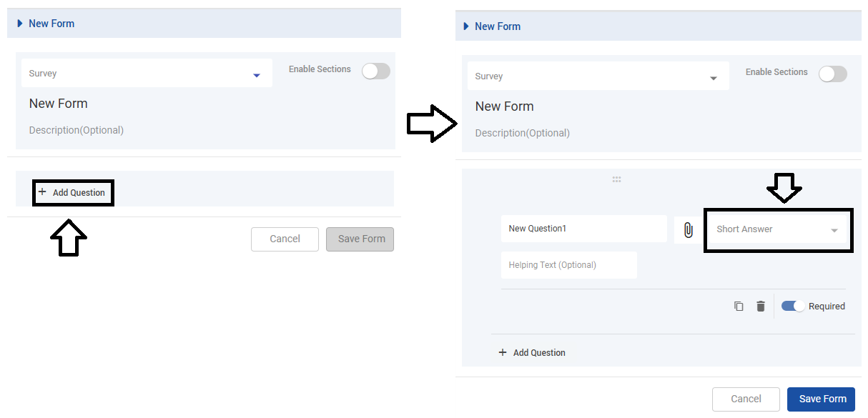
Task: Delete the question with the trash icon
Action: pos(761,307)
